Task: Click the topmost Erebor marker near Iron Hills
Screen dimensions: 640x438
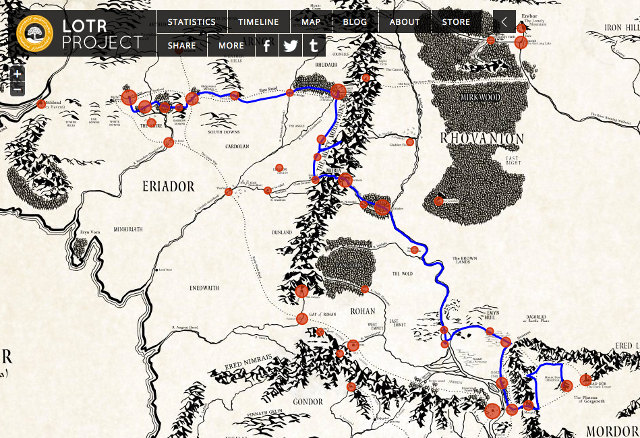Action: [521, 28]
